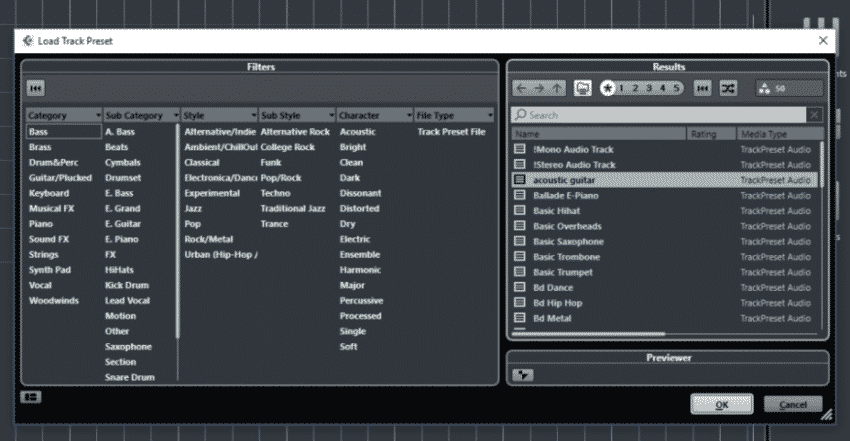The height and width of the screenshot is (441, 850).
Task: Clear the search field with X icon
Action: pyautogui.click(x=814, y=115)
